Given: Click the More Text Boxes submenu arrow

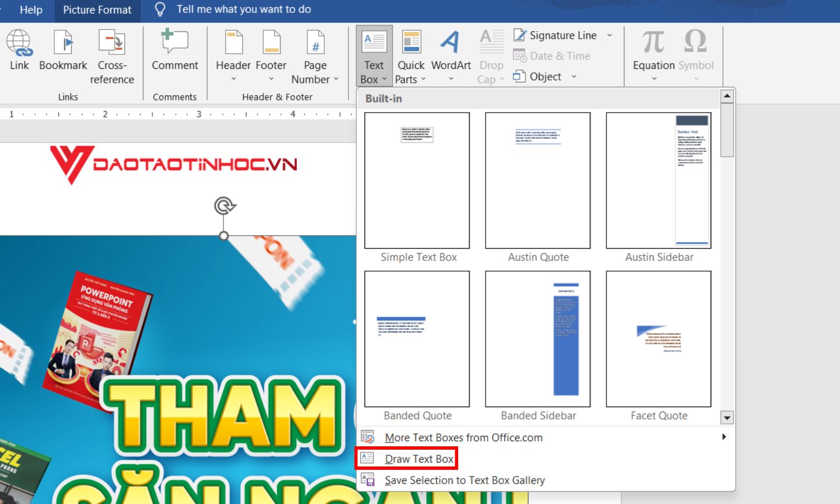Looking at the screenshot, I should click(x=724, y=437).
